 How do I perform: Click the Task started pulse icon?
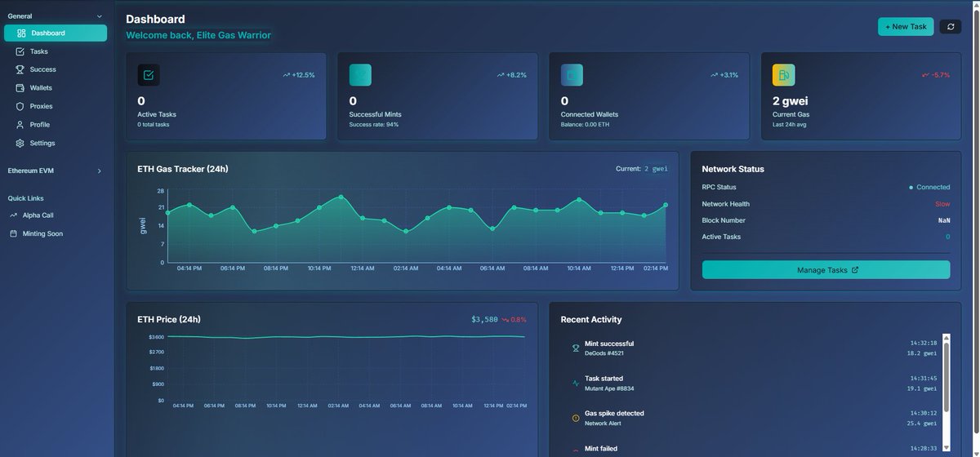576,383
